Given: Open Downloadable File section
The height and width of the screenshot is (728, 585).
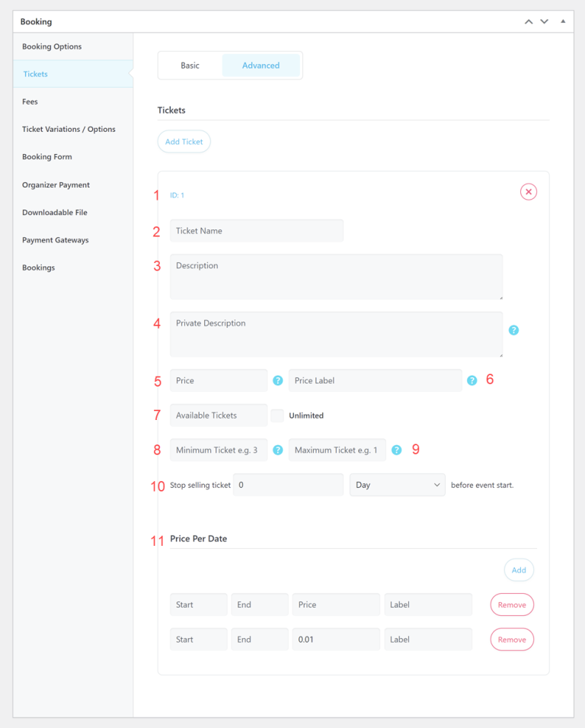Looking at the screenshot, I should pyautogui.click(x=73, y=212).
